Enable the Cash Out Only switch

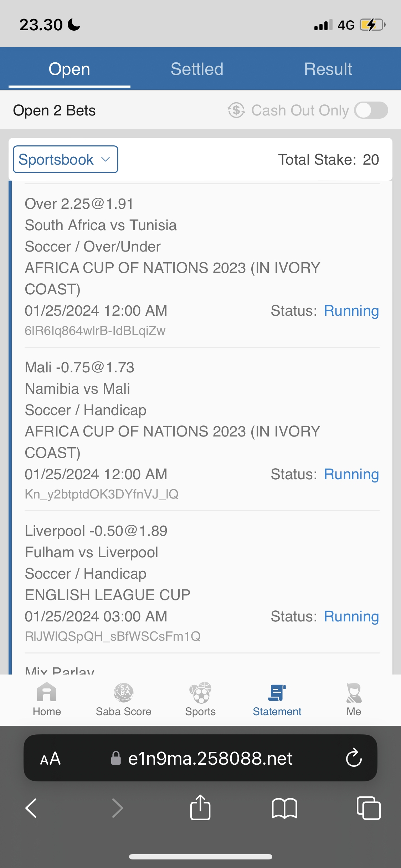click(371, 110)
